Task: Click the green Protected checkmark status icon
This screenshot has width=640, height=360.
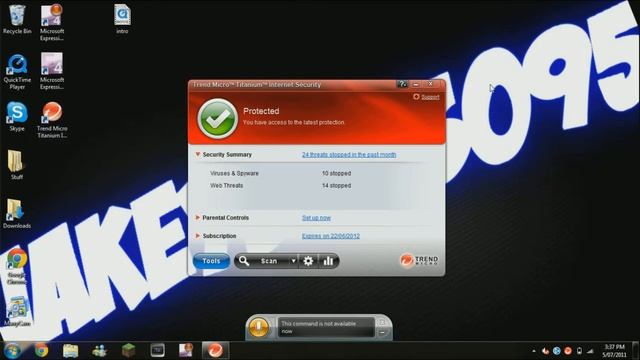Action: [x=218, y=119]
